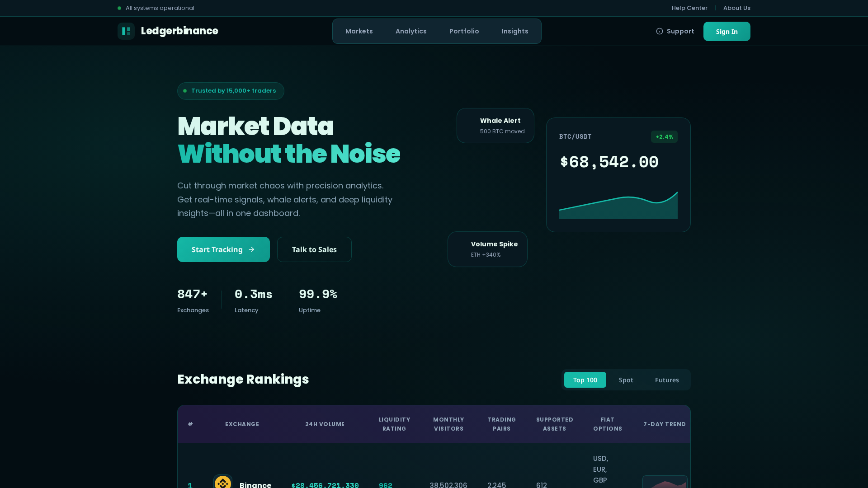
Task: Click the Sign In button
Action: pyautogui.click(x=726, y=31)
